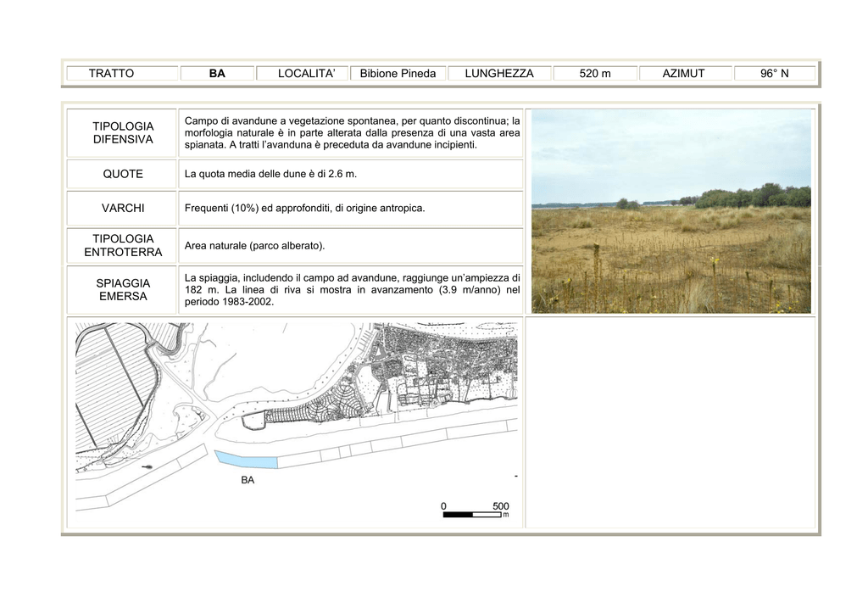The image size is (868, 614).
Task: Click the TRATTO header cell
Action: [x=122, y=73]
